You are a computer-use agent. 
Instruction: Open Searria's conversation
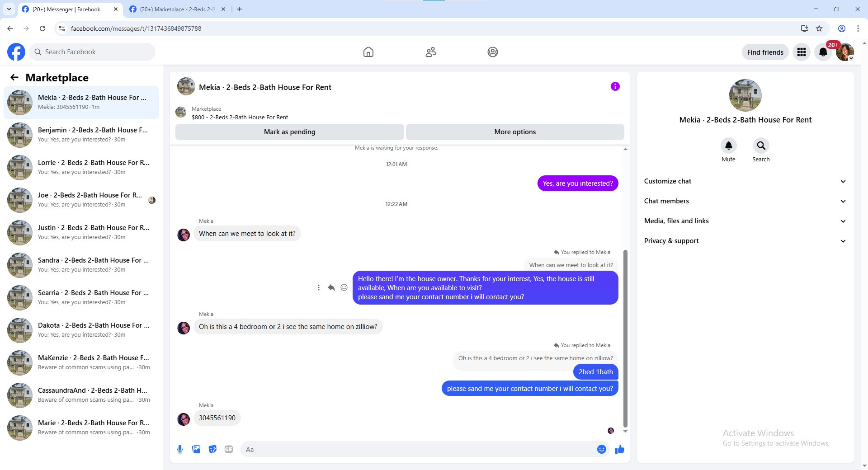pos(81,297)
